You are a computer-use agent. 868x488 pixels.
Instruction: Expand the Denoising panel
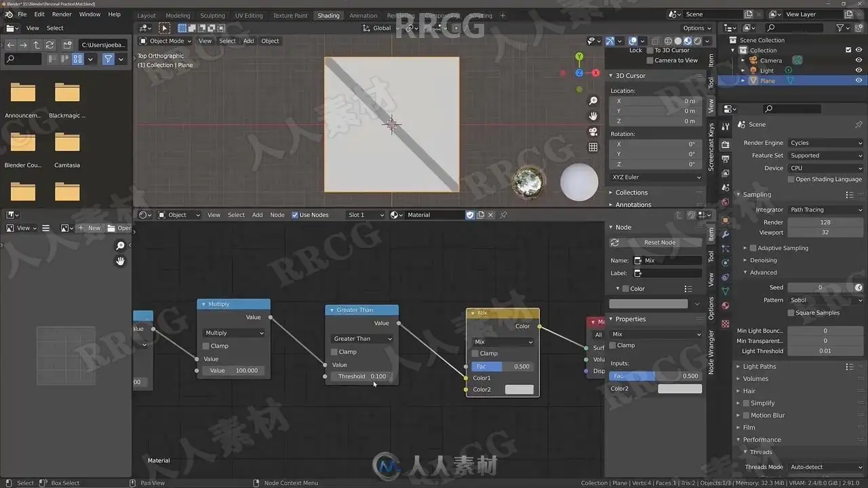click(764, 260)
